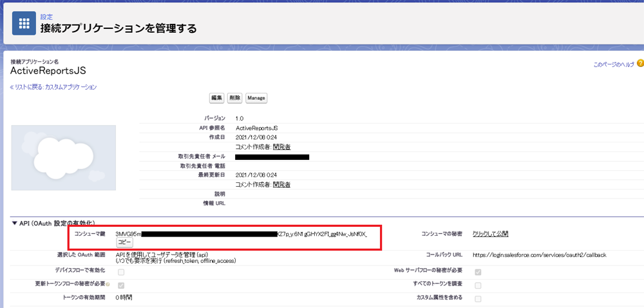Click the コピー button for consumer key

click(x=124, y=243)
